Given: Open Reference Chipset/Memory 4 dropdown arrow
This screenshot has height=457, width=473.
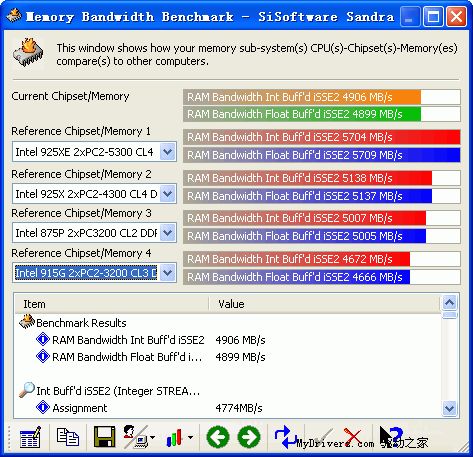Looking at the screenshot, I should pos(167,273).
